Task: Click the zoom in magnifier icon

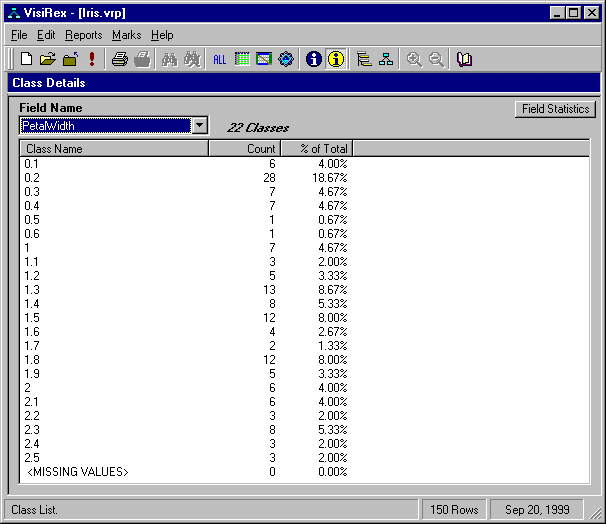Action: coord(414,59)
